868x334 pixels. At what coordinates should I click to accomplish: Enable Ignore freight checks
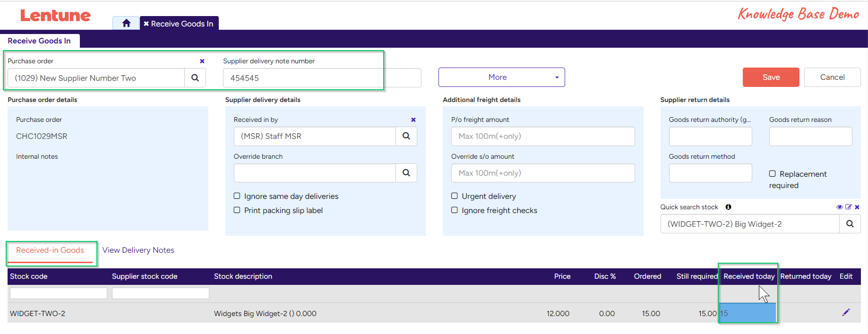[455, 210]
